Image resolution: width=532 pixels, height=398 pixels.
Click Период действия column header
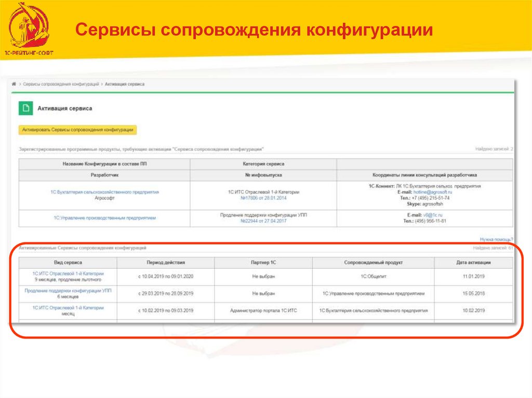click(166, 263)
